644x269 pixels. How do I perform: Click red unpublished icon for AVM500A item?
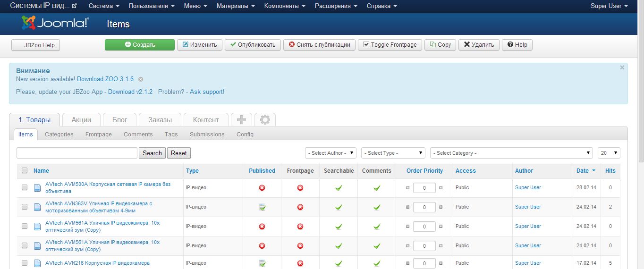point(262,188)
